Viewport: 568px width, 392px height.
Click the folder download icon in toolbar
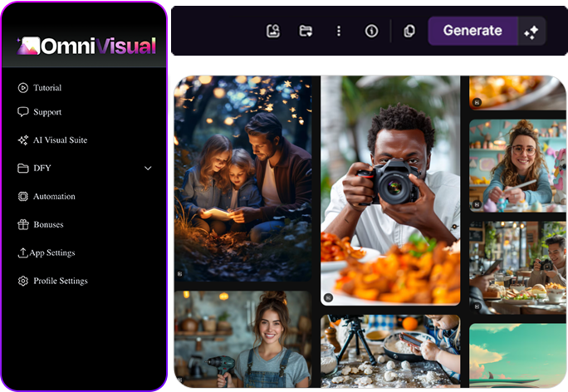pyautogui.click(x=306, y=32)
